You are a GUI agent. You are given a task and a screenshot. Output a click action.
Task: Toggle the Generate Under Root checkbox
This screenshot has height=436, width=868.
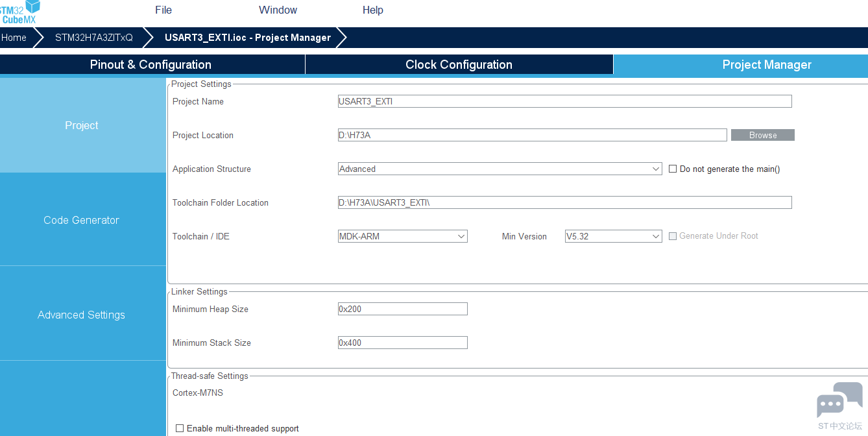[x=673, y=236]
